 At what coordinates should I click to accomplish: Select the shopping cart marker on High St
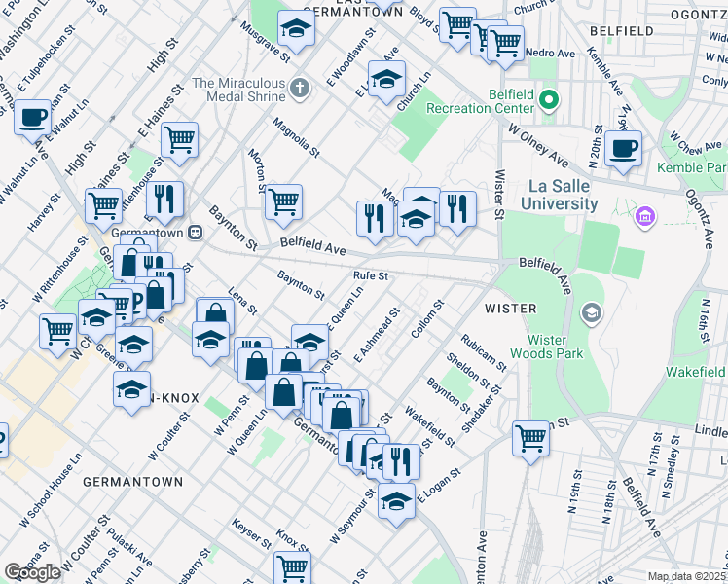[x=104, y=209]
